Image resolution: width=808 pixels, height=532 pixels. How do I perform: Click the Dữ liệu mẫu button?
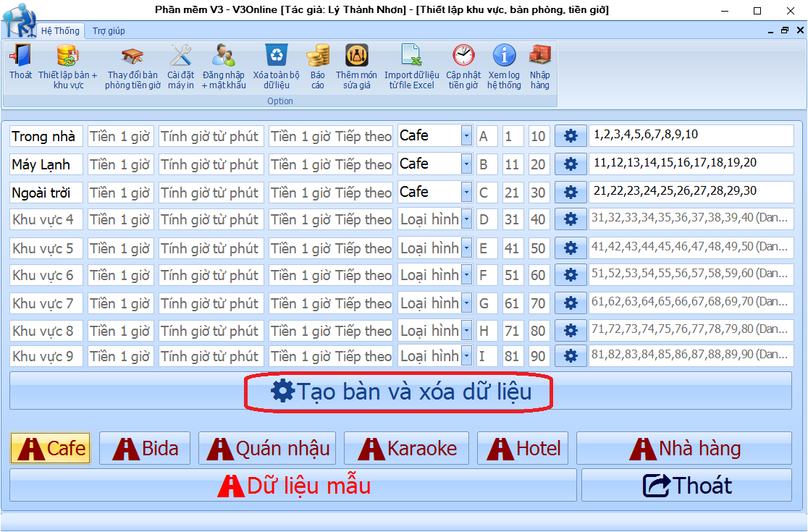tap(293, 485)
